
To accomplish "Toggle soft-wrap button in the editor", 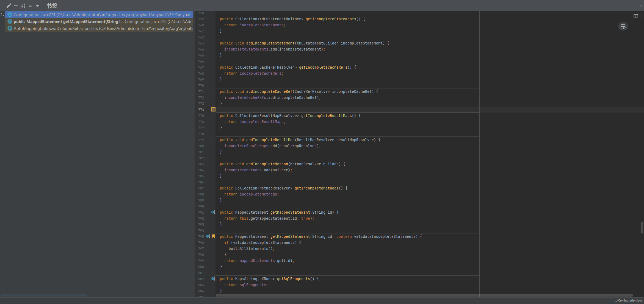I will tap(623, 26).
